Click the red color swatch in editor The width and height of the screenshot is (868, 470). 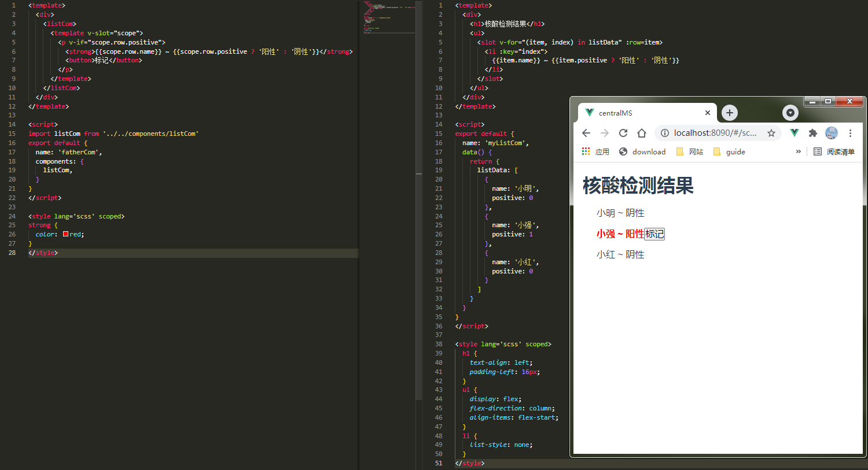tap(65, 234)
